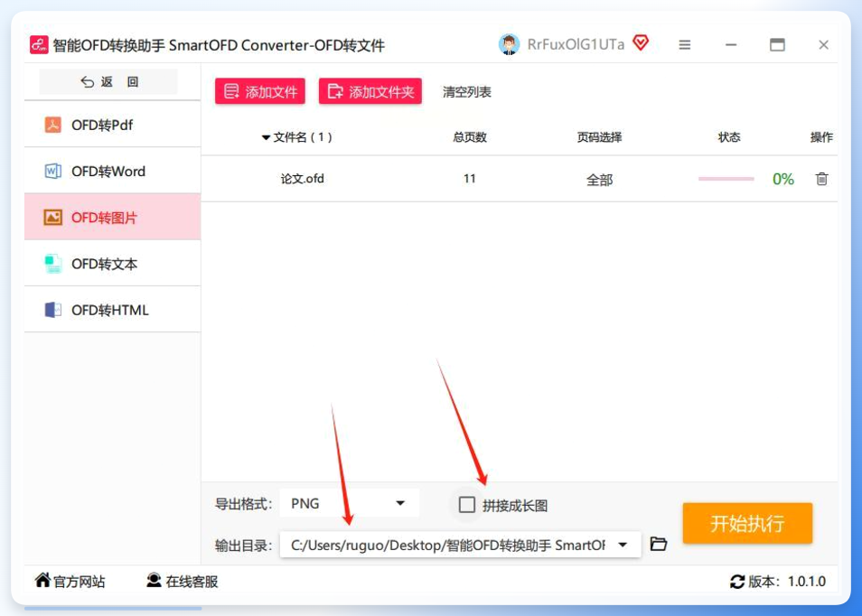Click the OFD转Pdf icon

click(x=52, y=125)
